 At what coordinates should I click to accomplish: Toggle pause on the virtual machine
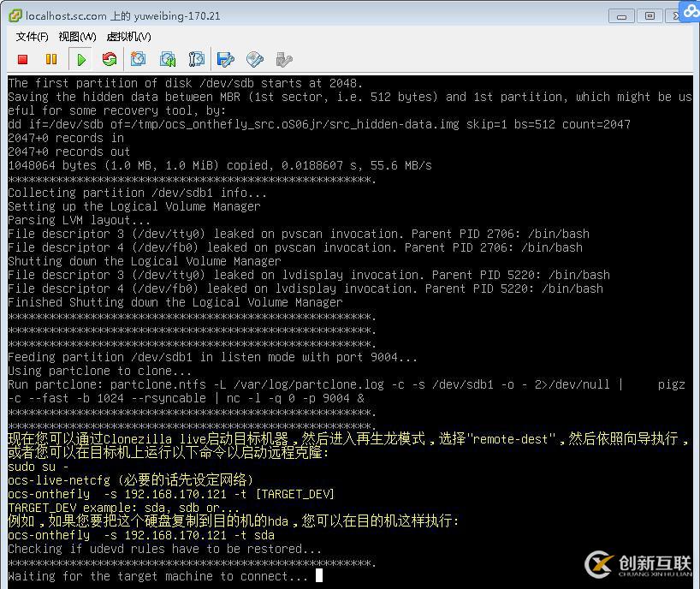pos(52,59)
